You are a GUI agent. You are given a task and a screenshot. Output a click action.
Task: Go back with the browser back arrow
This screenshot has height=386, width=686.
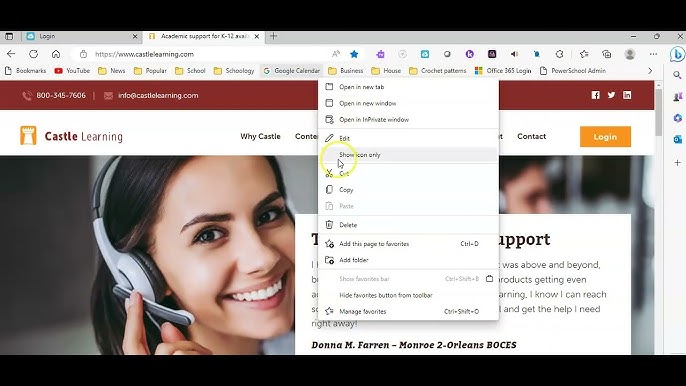(11, 54)
